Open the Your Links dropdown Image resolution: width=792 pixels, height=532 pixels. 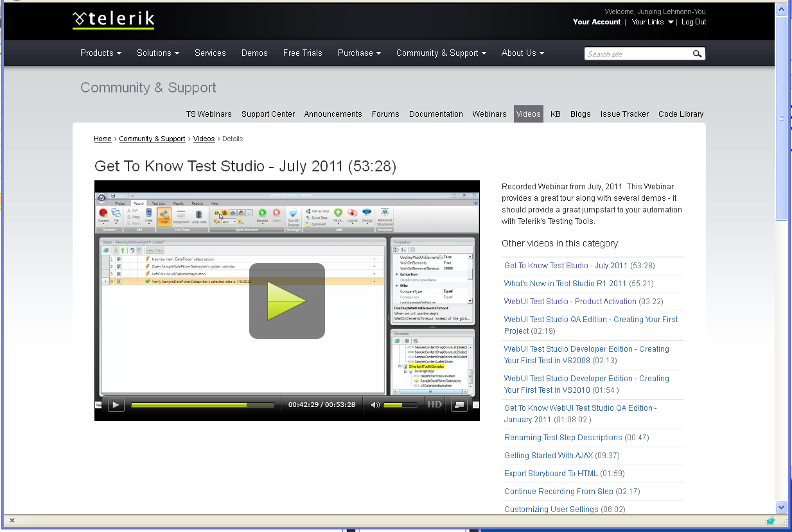pos(653,22)
